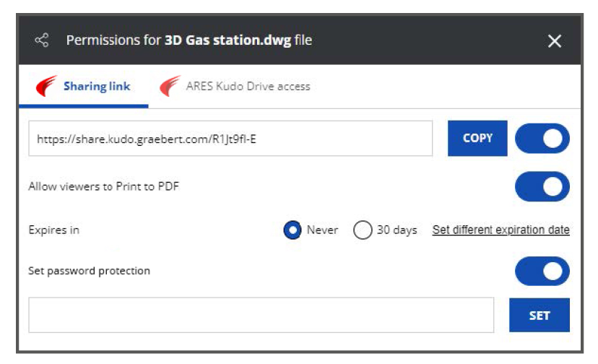Copy the sharing link with COPY button
This screenshot has width=598, height=364.
click(x=477, y=138)
